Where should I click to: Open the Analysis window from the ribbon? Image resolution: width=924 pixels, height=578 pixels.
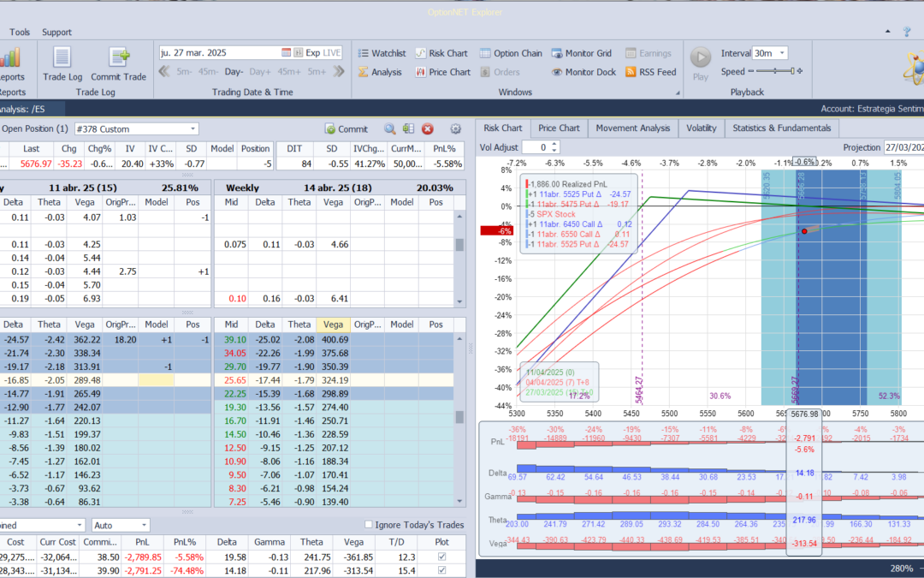(x=380, y=72)
